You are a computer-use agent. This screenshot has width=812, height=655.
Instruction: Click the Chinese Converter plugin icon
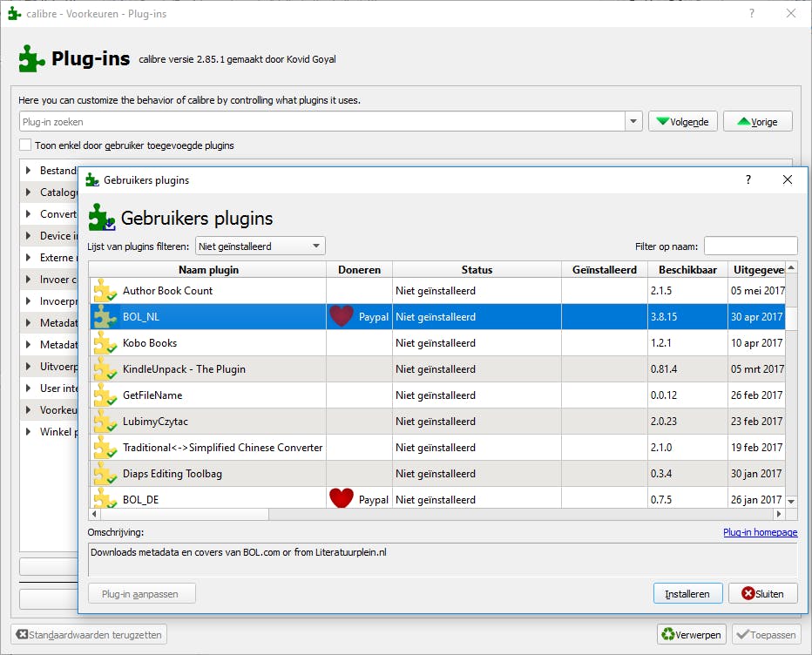[105, 448]
